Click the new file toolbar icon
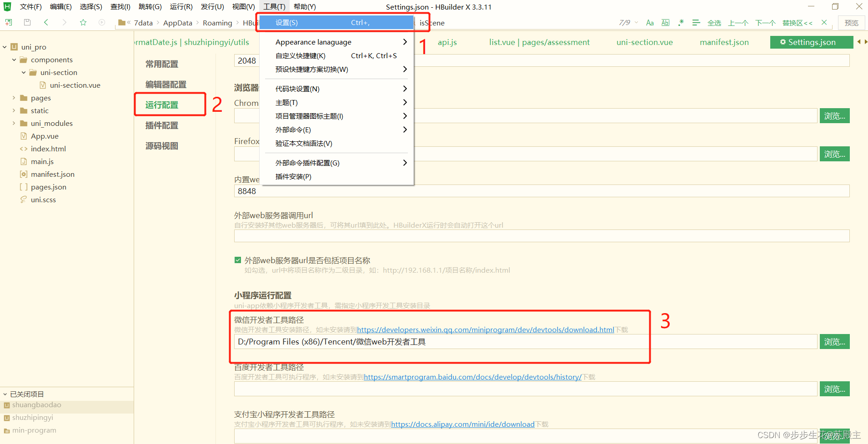The height and width of the screenshot is (444, 868). [9, 22]
